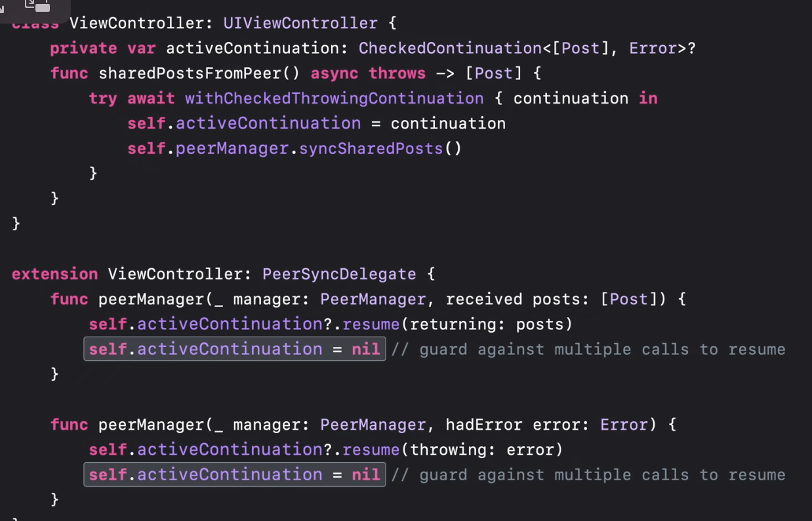
Task: Click the partial arrow icon in top-left corner
Action: point(3,9)
